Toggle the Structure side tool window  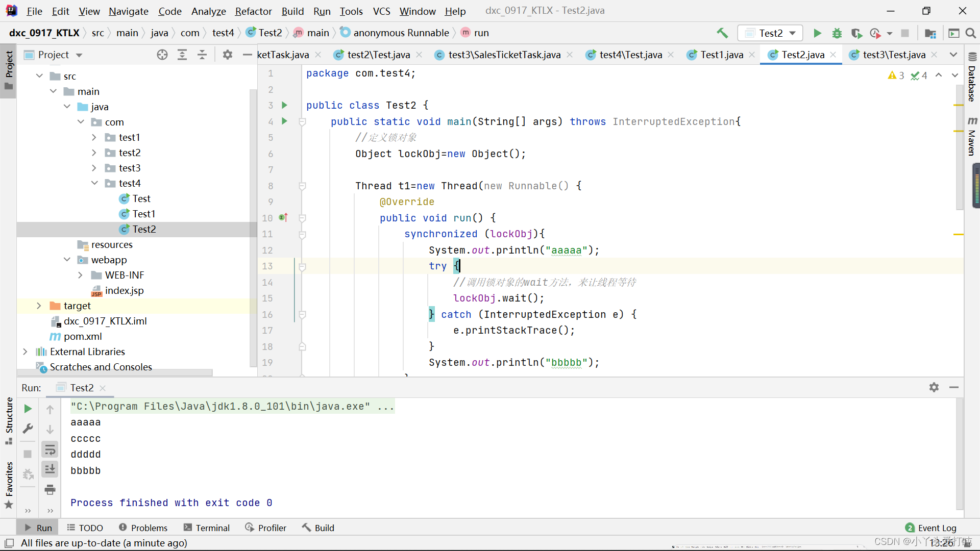pyautogui.click(x=9, y=420)
